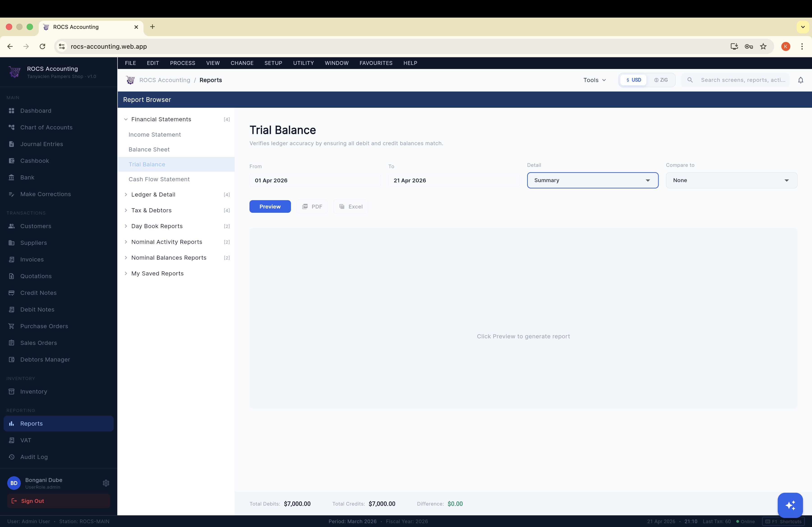Click the From date field

[315, 180]
